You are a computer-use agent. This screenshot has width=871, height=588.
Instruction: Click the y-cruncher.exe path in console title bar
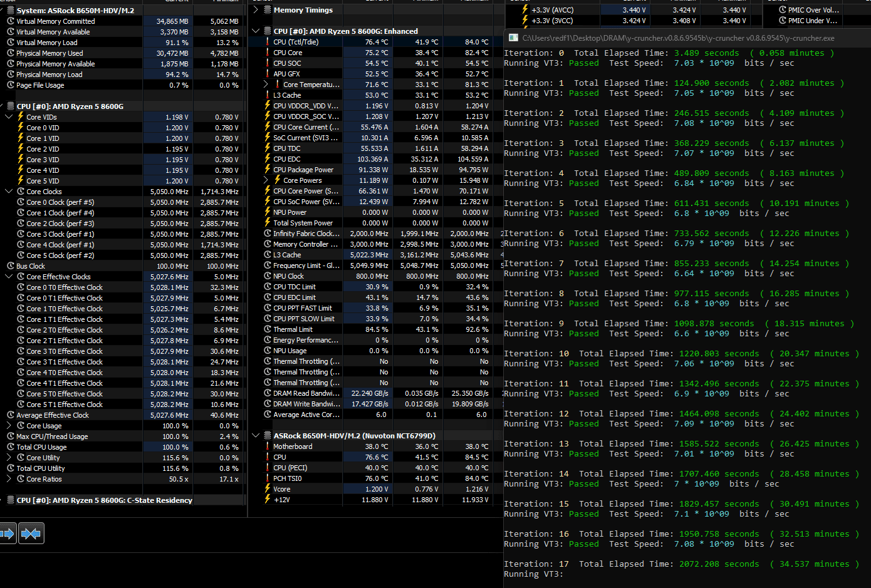[679, 38]
